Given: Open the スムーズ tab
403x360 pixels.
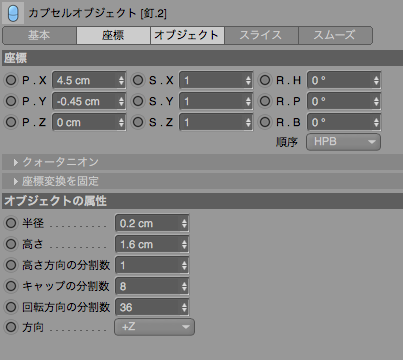Looking at the screenshot, I should point(335,35).
